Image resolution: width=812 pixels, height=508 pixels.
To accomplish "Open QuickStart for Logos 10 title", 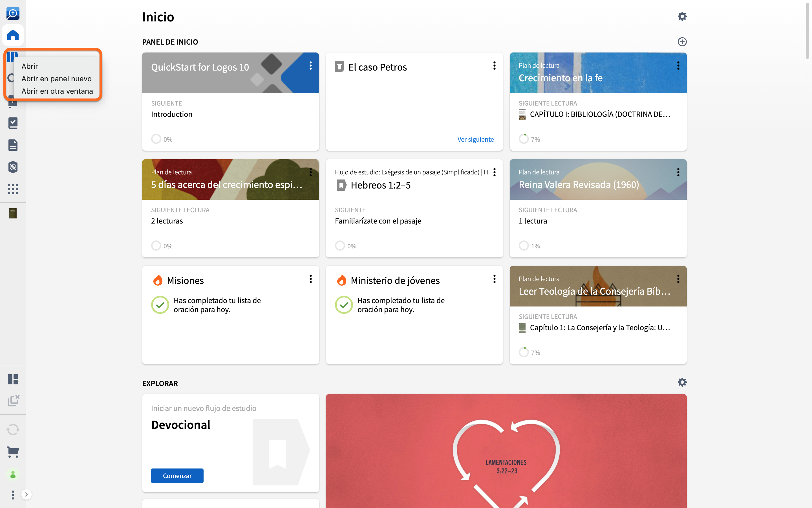I will coord(200,67).
